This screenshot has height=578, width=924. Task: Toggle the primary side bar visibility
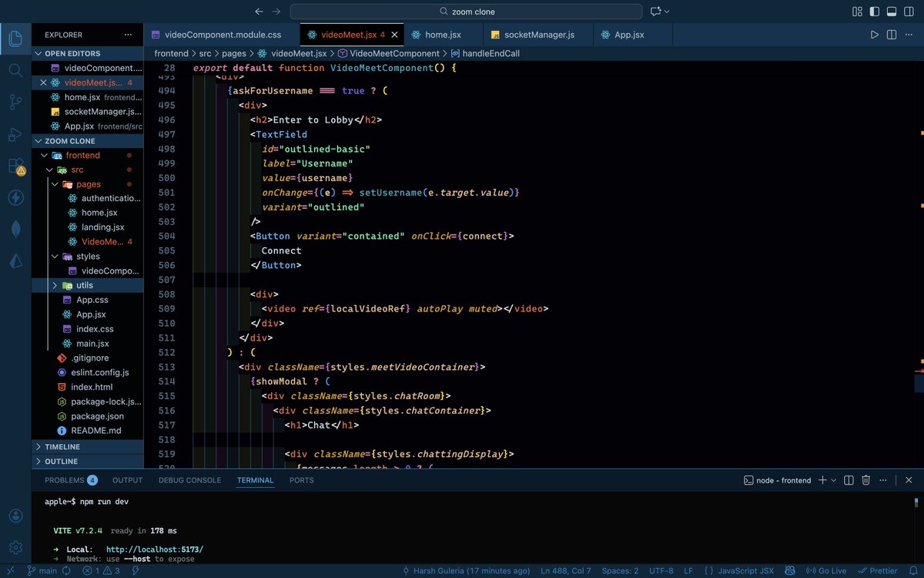click(x=874, y=12)
